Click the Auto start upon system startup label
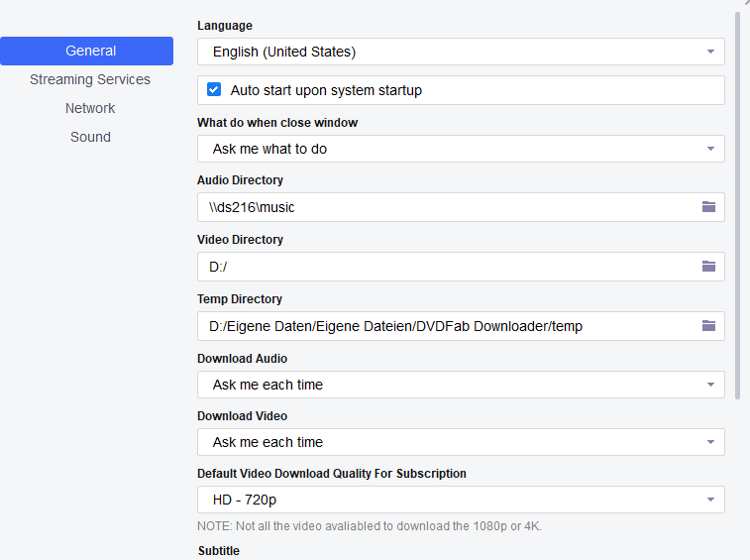Image resolution: width=750 pixels, height=560 pixels. pos(326,90)
